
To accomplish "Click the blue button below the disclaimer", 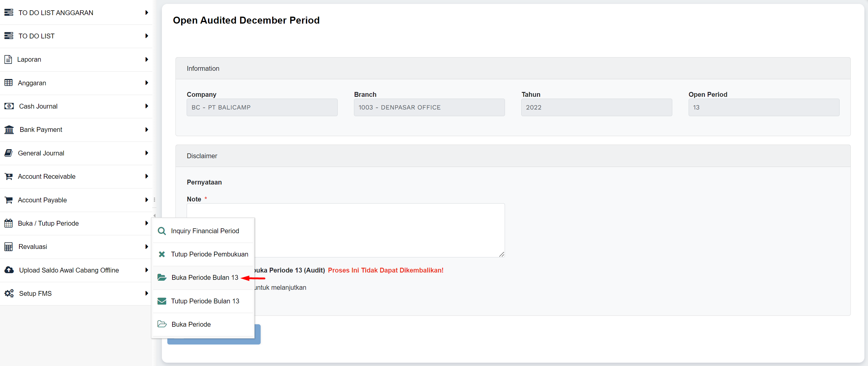I will (258, 335).
